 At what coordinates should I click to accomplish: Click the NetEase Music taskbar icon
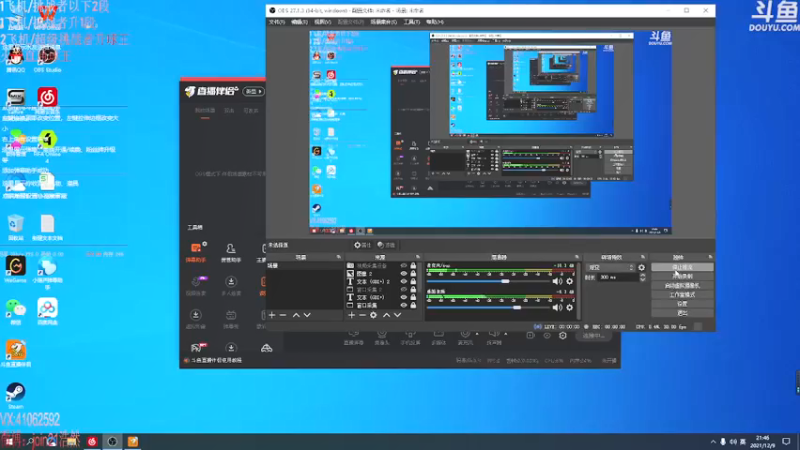point(92,441)
